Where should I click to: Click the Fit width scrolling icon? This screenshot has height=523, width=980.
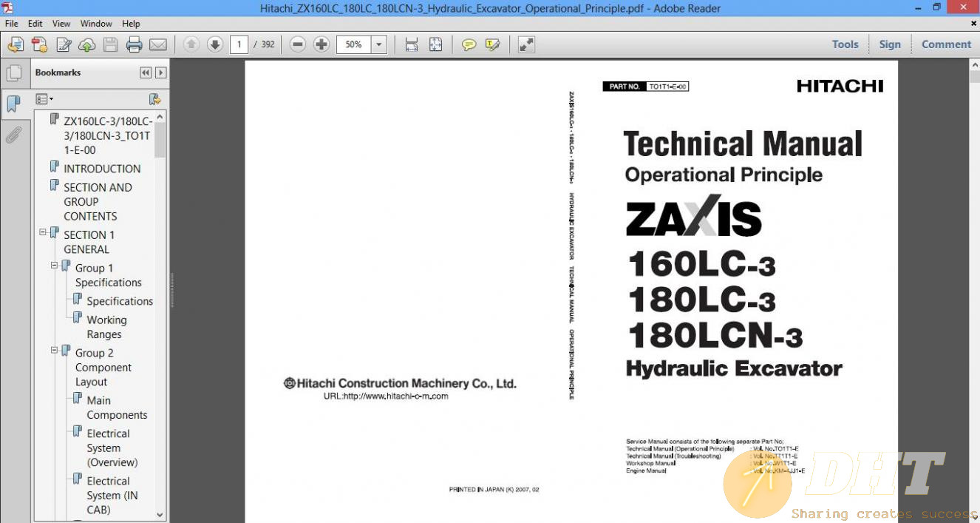[x=412, y=44]
